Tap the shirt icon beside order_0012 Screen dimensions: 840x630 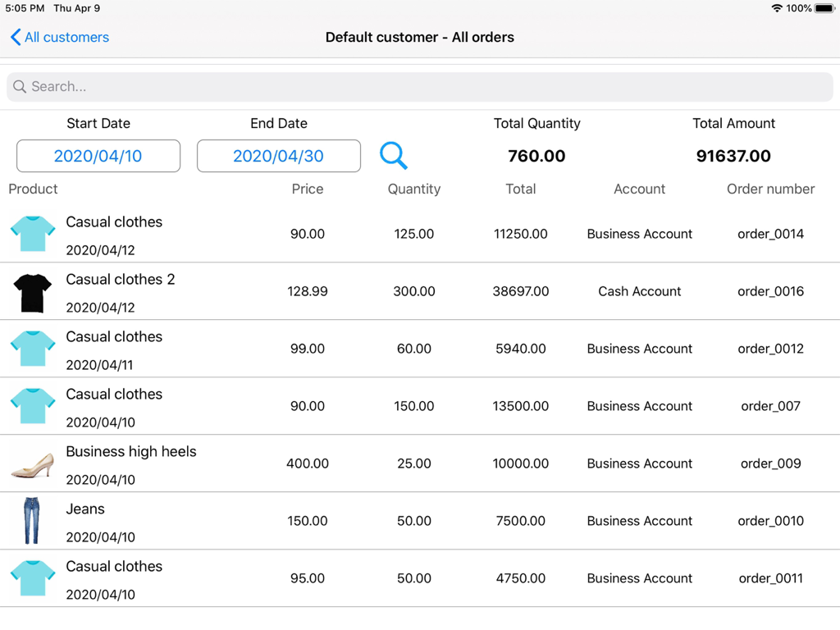32,348
